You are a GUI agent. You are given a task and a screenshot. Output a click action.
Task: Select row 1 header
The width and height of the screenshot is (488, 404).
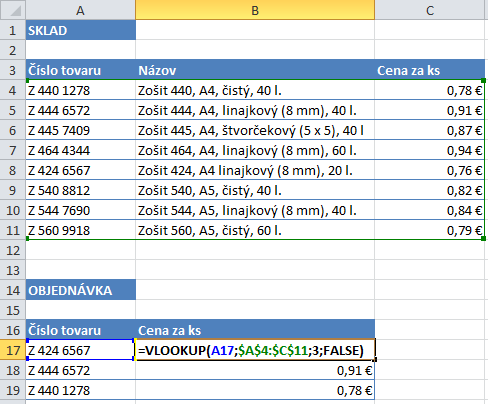pos(13,30)
